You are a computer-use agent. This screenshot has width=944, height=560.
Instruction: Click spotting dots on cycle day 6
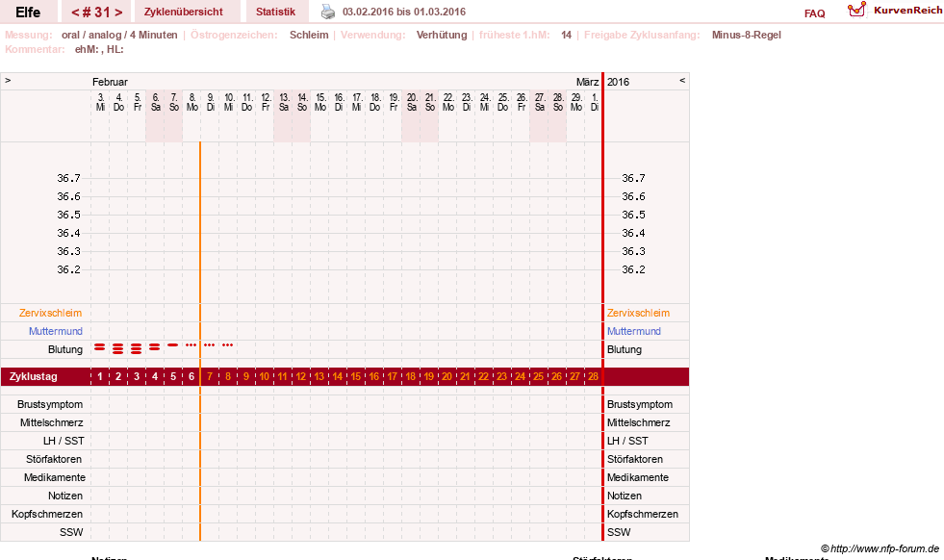click(x=191, y=345)
